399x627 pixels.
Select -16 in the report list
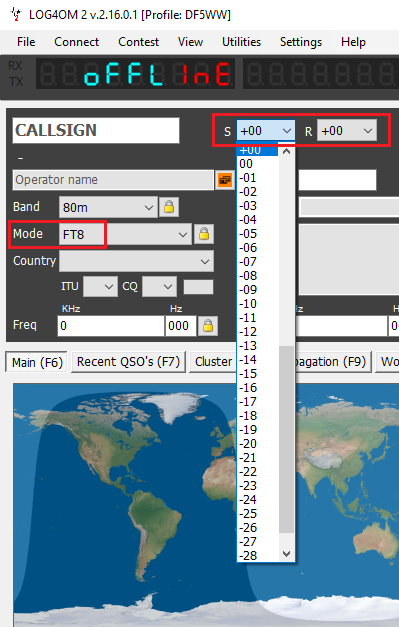(258, 387)
